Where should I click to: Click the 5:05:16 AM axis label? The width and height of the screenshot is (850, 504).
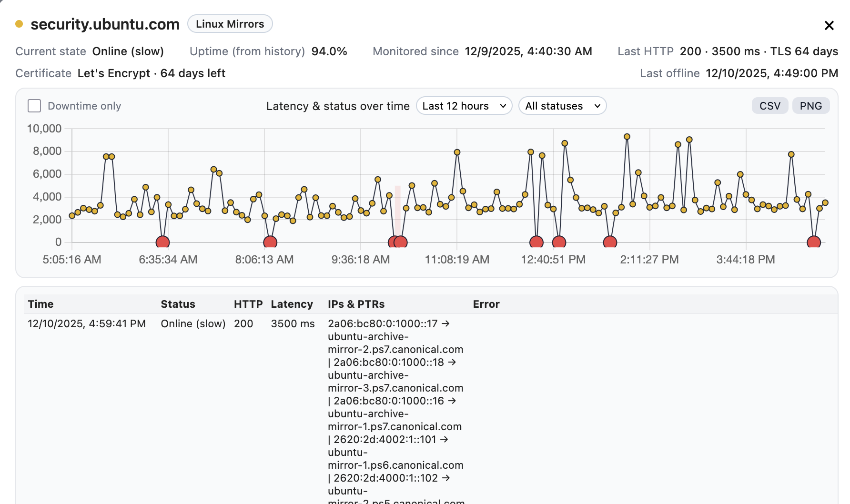point(72,260)
